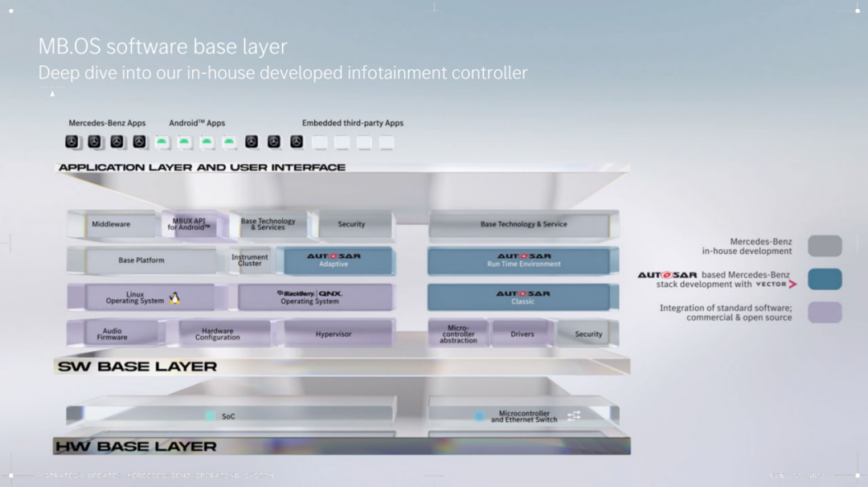The image size is (868, 487).
Task: Select the last green Android app icon
Action: (229, 142)
